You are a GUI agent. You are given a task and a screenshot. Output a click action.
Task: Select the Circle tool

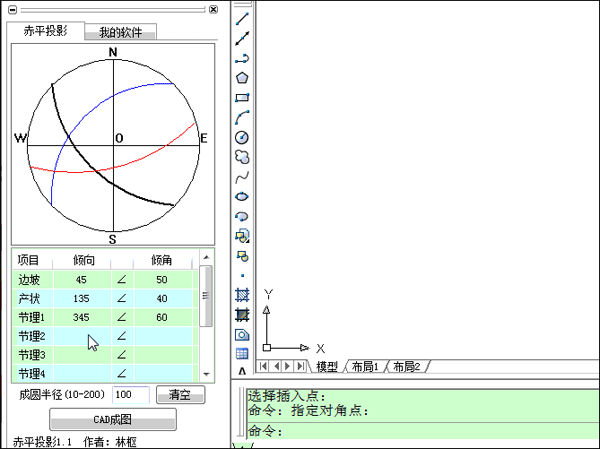coord(241,137)
